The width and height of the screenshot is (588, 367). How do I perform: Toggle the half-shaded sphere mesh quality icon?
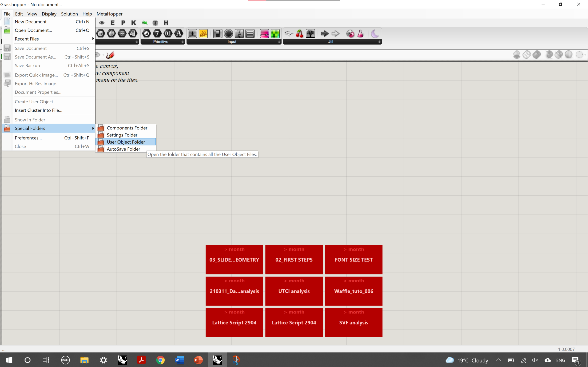pos(569,55)
